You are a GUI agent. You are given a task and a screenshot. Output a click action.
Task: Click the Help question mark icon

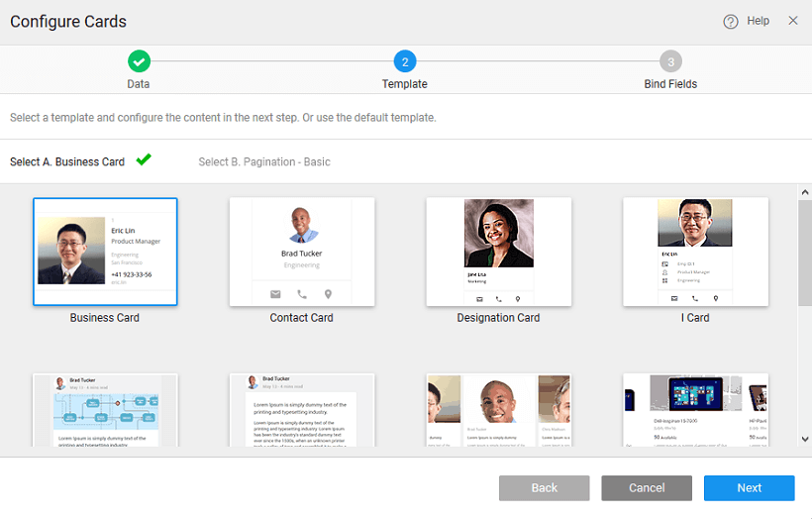click(731, 22)
